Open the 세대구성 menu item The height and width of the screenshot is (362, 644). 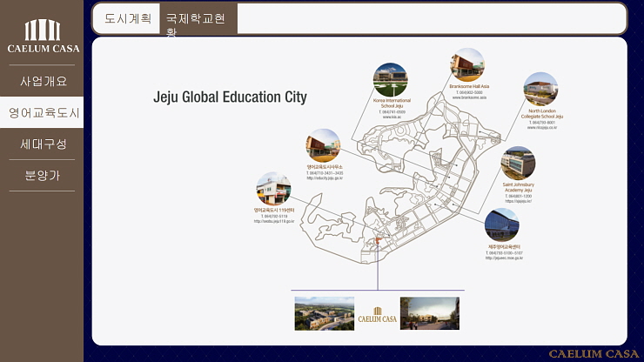[43, 144]
